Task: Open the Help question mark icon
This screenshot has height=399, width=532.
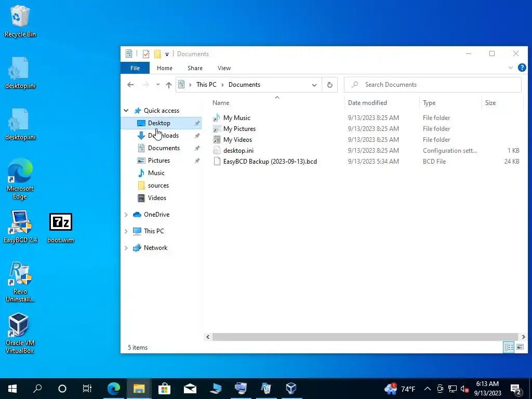Action: click(522, 68)
